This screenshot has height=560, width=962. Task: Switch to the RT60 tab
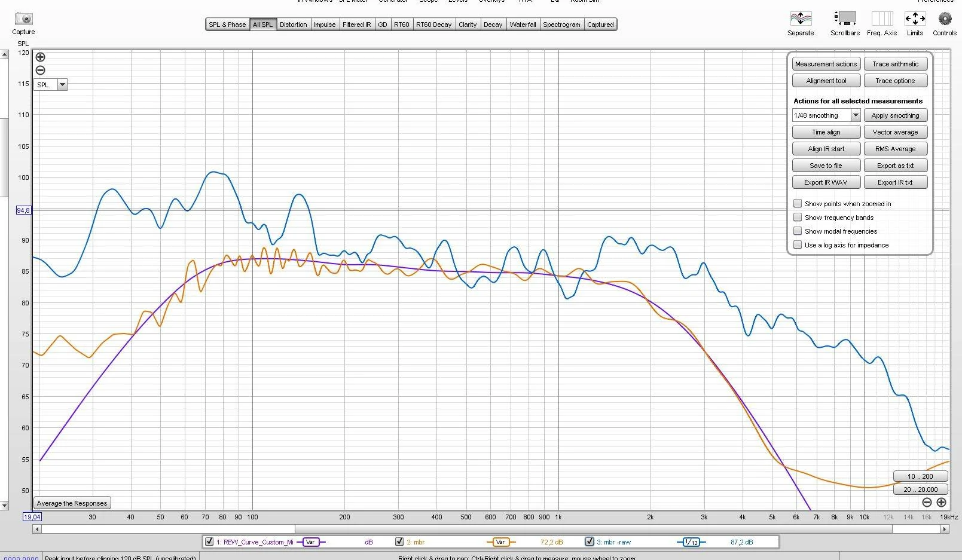coord(402,25)
